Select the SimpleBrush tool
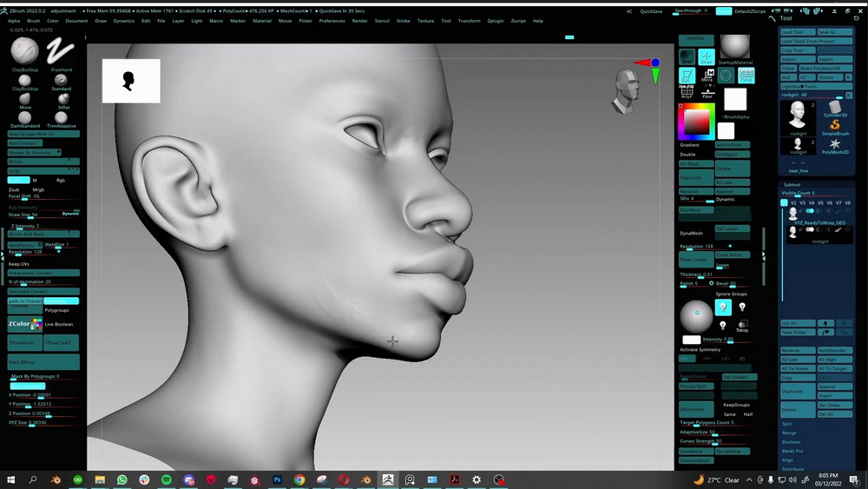The height and width of the screenshot is (489, 868). point(835,128)
